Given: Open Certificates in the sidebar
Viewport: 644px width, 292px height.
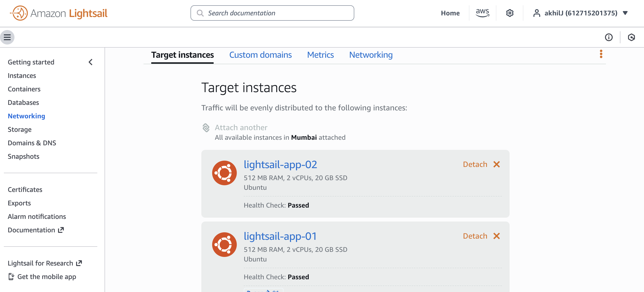Looking at the screenshot, I should point(25,190).
